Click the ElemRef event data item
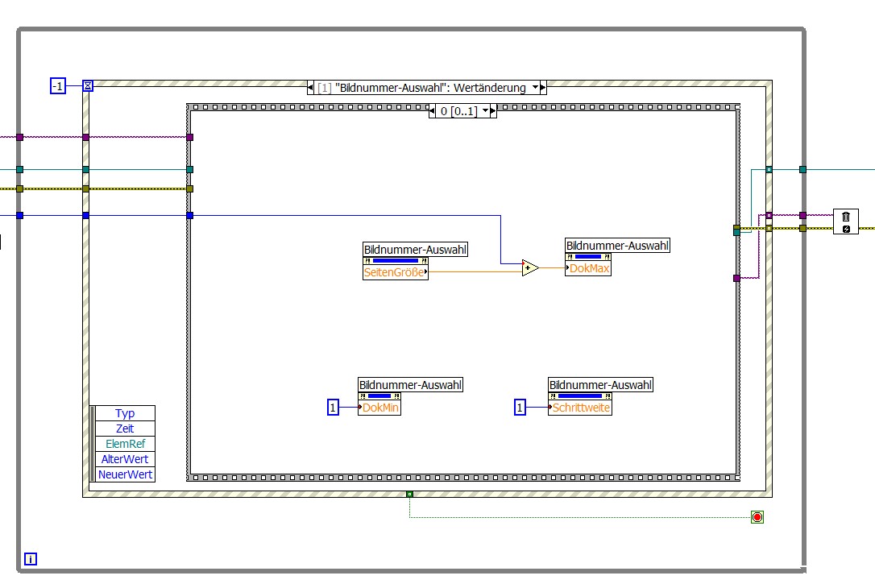The height and width of the screenshot is (588, 875). 125,444
